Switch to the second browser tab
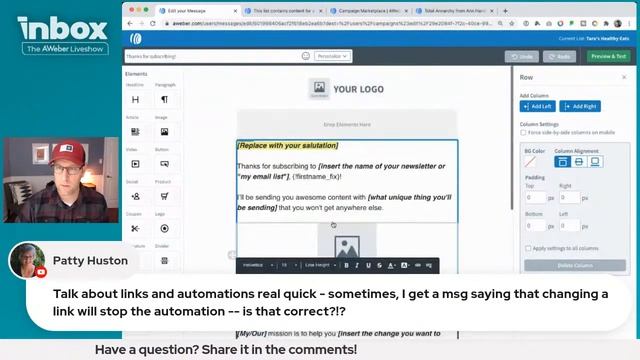Viewport: 640px width, 360px height. (x=283, y=11)
